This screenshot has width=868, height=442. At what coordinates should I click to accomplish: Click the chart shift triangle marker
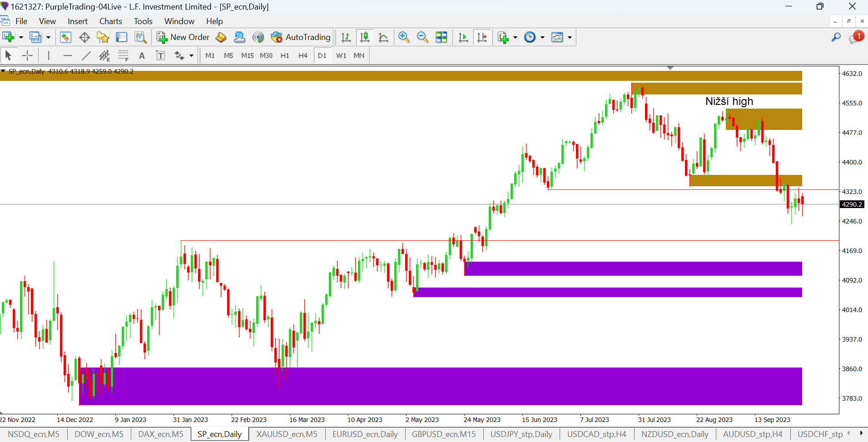tap(670, 68)
